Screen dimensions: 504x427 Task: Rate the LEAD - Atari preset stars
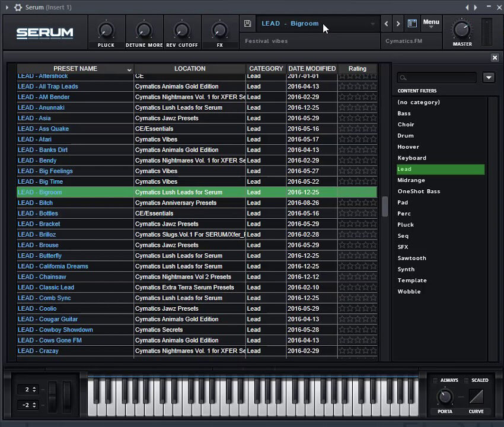(x=358, y=139)
